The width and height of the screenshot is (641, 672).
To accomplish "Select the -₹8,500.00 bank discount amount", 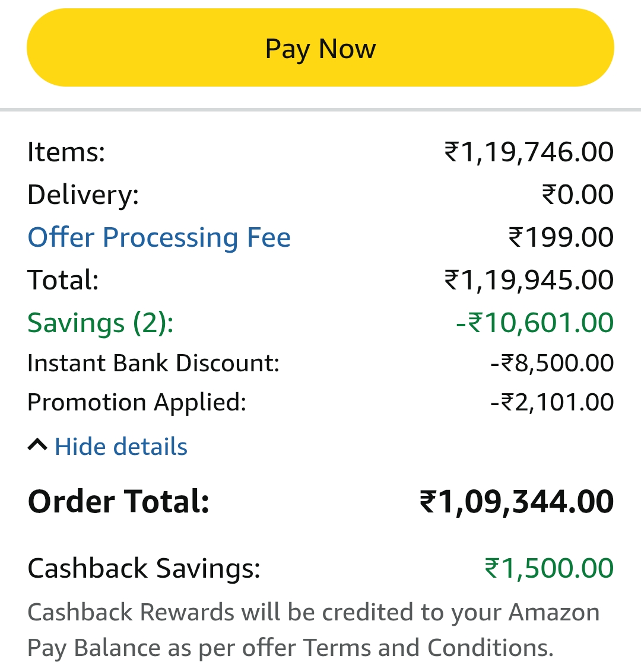I will coord(552,363).
